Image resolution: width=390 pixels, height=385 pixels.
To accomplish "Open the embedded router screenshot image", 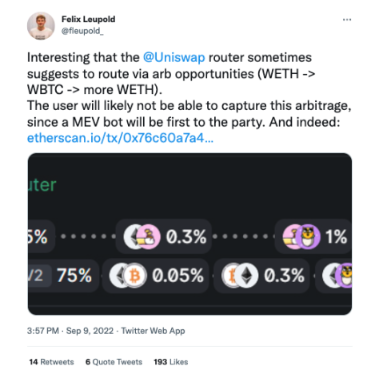I will pyautogui.click(x=190, y=234).
